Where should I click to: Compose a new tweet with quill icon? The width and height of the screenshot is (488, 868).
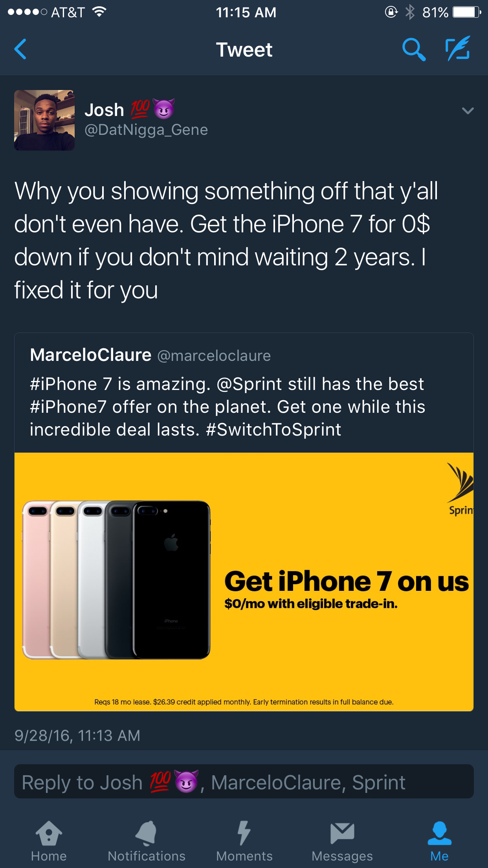click(x=458, y=48)
